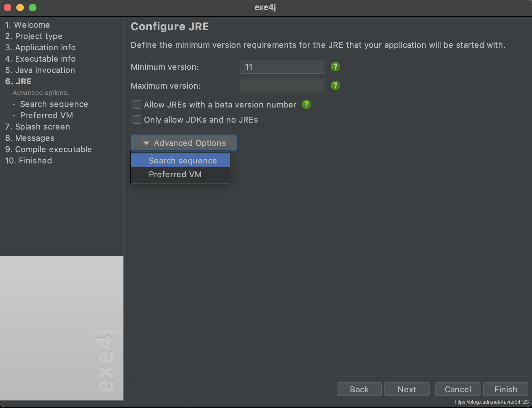Image resolution: width=532 pixels, height=408 pixels.
Task: Choose Preferred VM from the Advanced Options menu
Action: (181, 174)
